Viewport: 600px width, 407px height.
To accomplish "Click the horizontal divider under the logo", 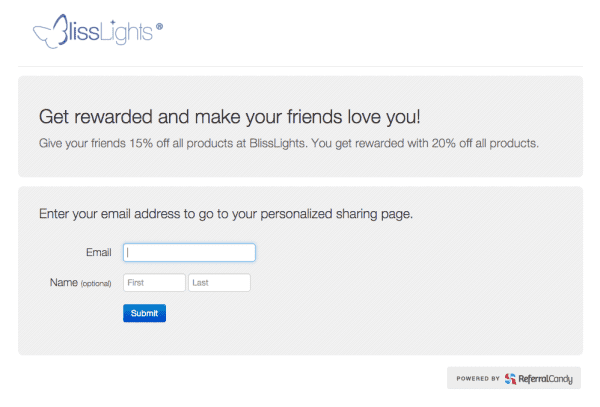I will point(300,67).
